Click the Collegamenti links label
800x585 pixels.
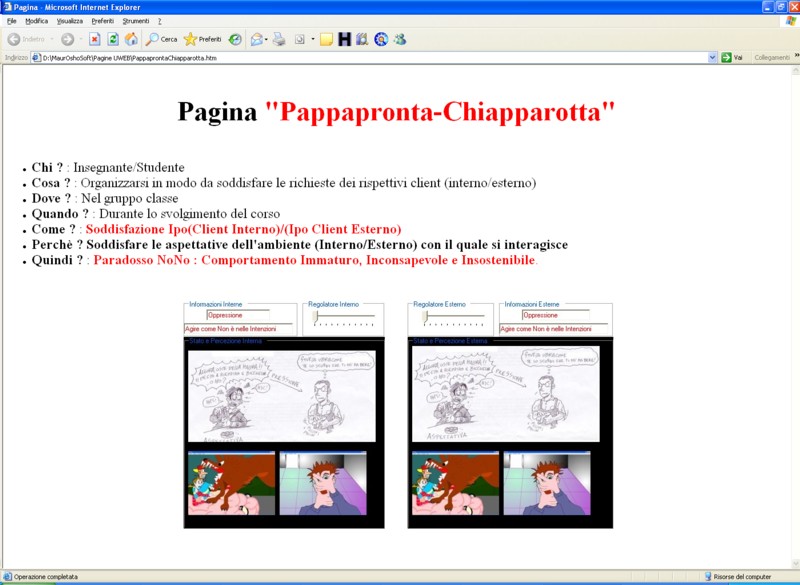coord(772,58)
